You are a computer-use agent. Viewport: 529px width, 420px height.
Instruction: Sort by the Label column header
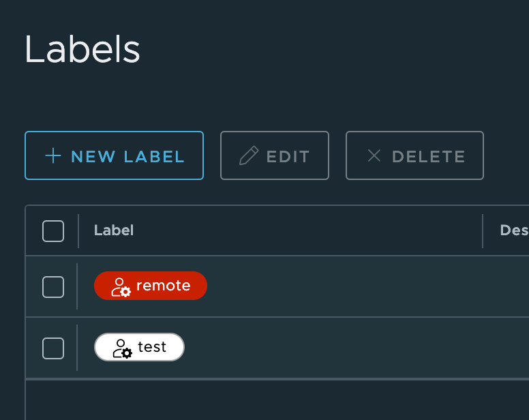(114, 230)
